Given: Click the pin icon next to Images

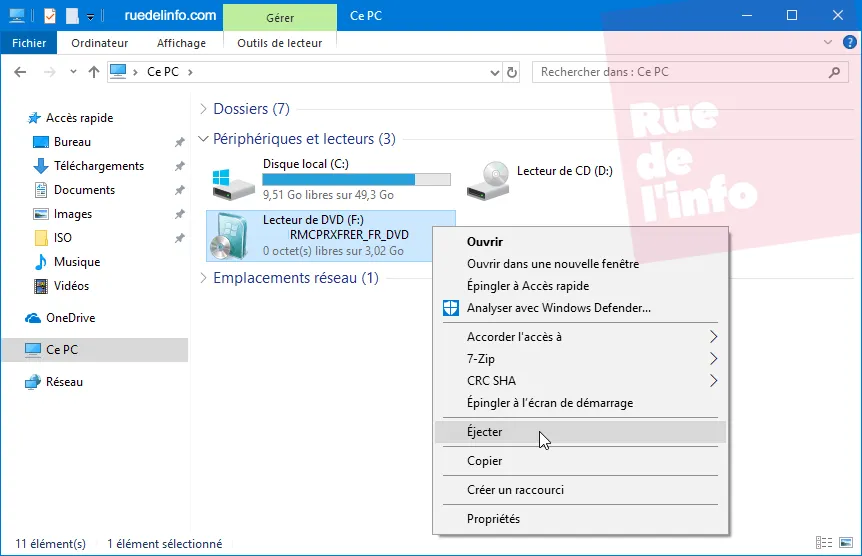Looking at the screenshot, I should click(179, 214).
